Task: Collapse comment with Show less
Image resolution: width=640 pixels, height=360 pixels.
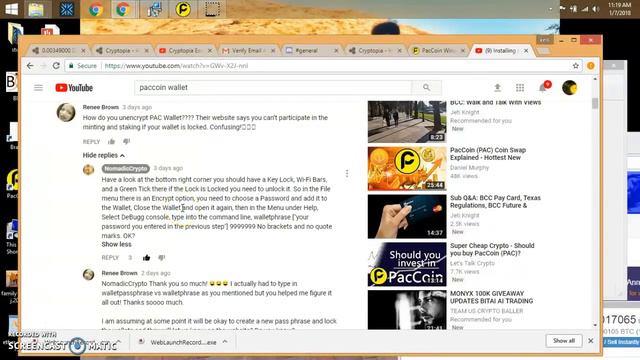Action: coord(116,244)
